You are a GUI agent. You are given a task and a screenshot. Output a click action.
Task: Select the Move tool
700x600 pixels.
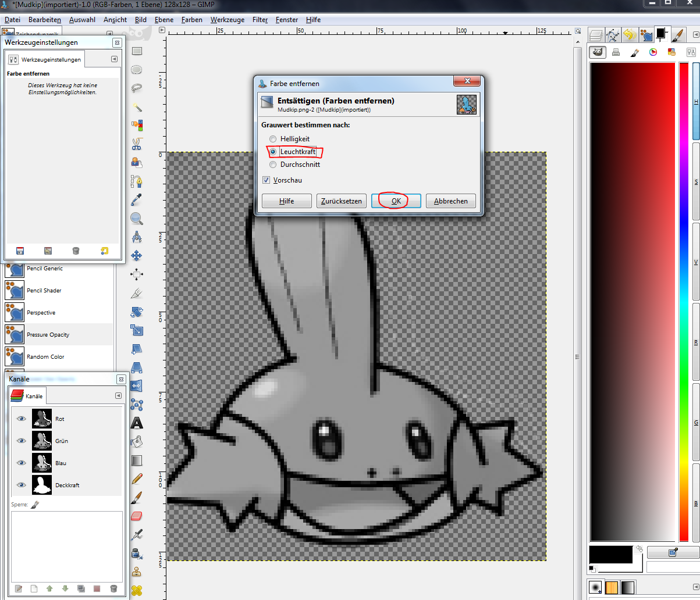137,256
